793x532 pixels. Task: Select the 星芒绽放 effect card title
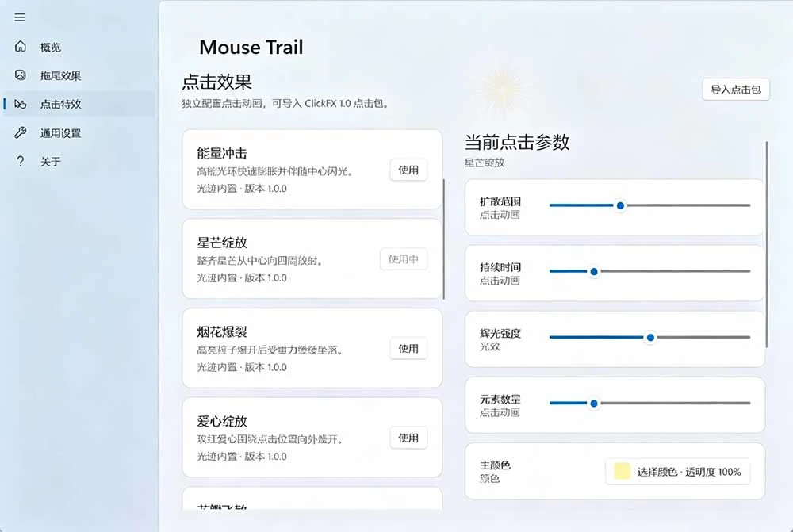[222, 243]
